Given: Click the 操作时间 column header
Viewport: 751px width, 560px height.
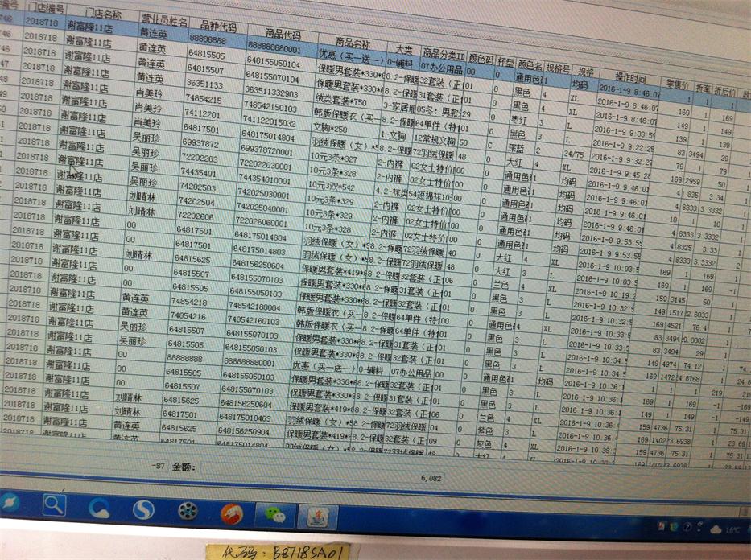Looking at the screenshot, I should pyautogui.click(x=630, y=79).
